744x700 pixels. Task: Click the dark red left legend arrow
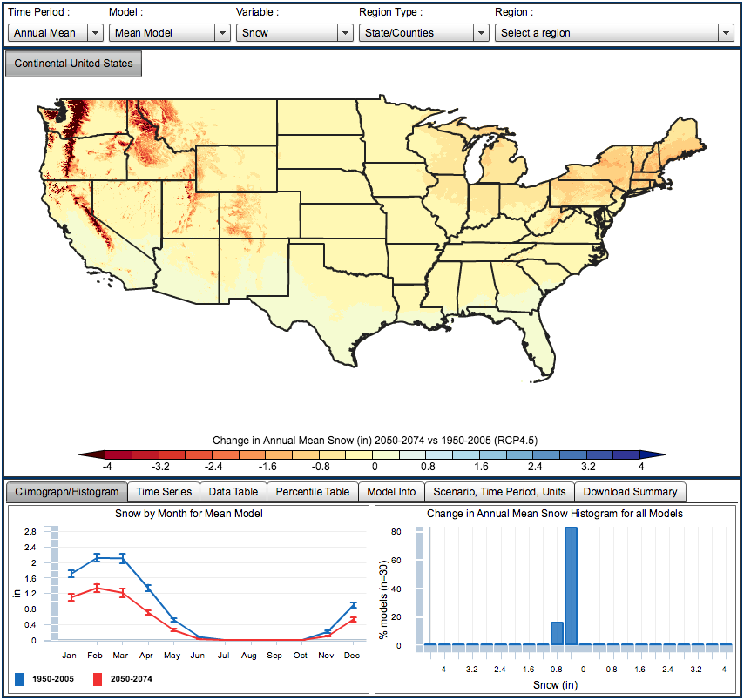pyautogui.click(x=91, y=454)
